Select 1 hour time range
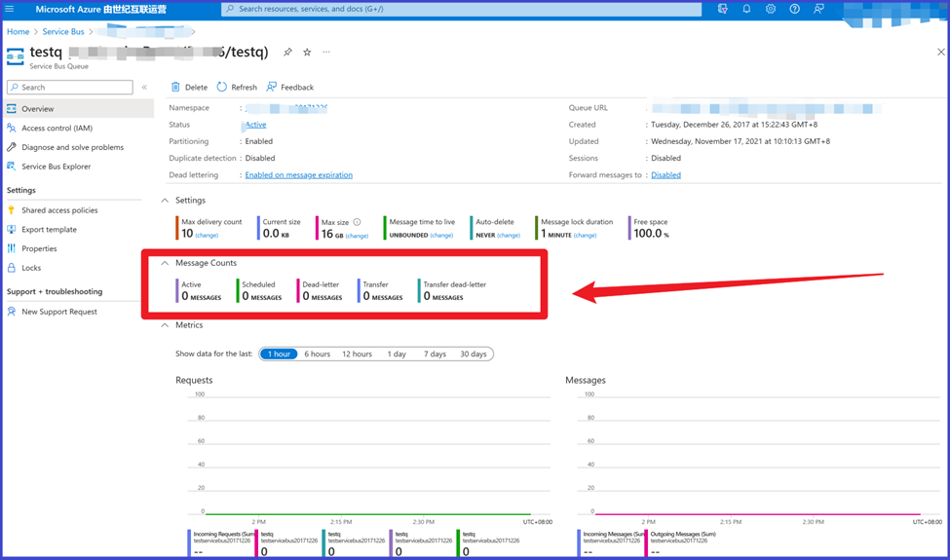The height and width of the screenshot is (560, 950). coord(279,355)
